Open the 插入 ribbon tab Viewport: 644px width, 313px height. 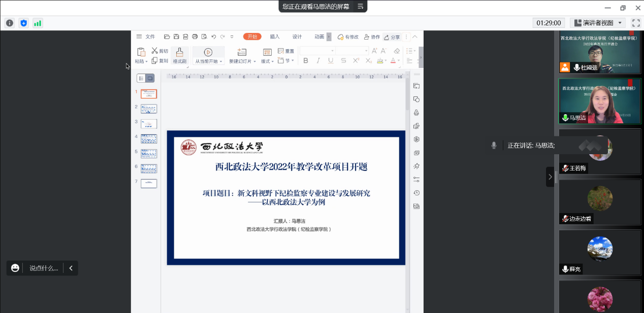click(275, 37)
